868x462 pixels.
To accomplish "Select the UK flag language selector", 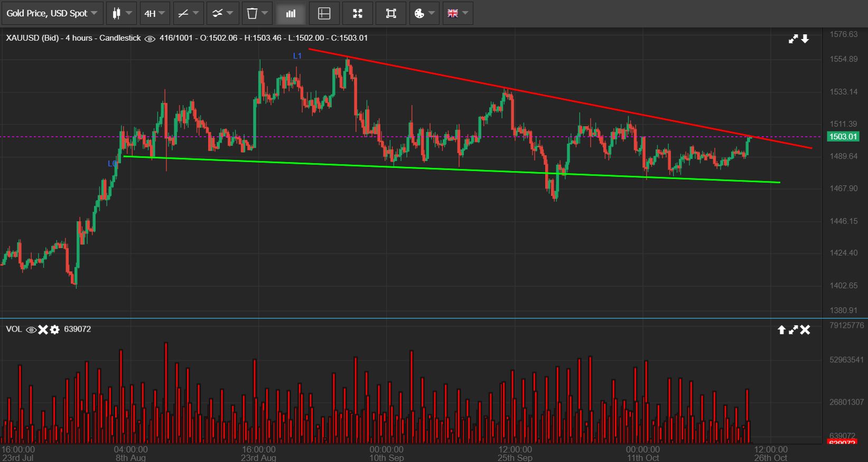I will (x=457, y=14).
